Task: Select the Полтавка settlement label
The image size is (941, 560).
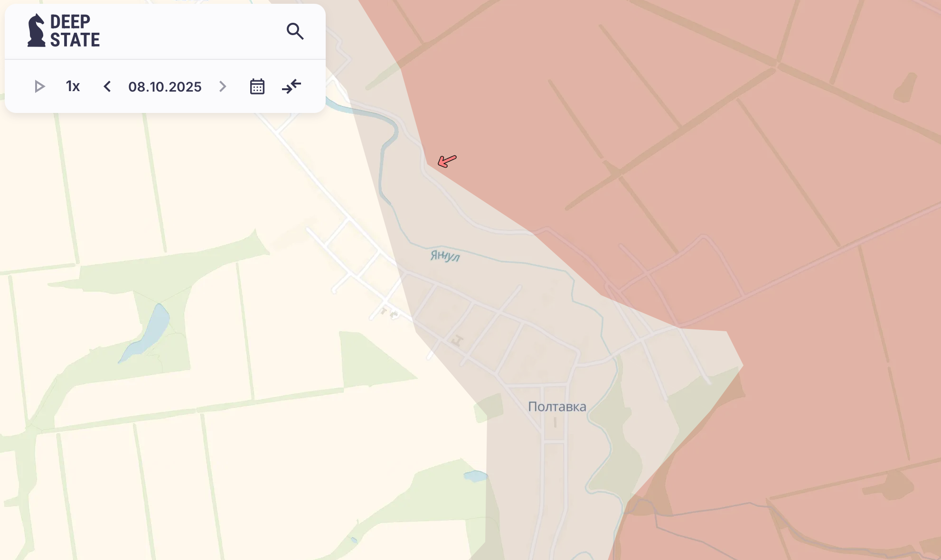Action: [557, 407]
